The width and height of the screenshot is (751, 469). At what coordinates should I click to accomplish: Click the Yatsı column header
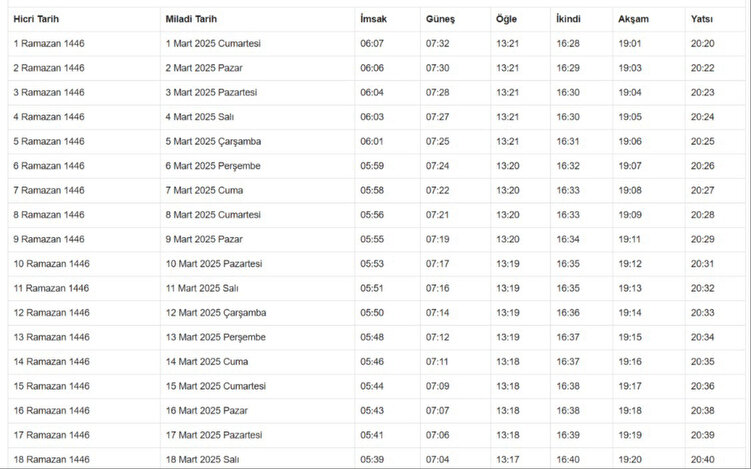coord(702,19)
